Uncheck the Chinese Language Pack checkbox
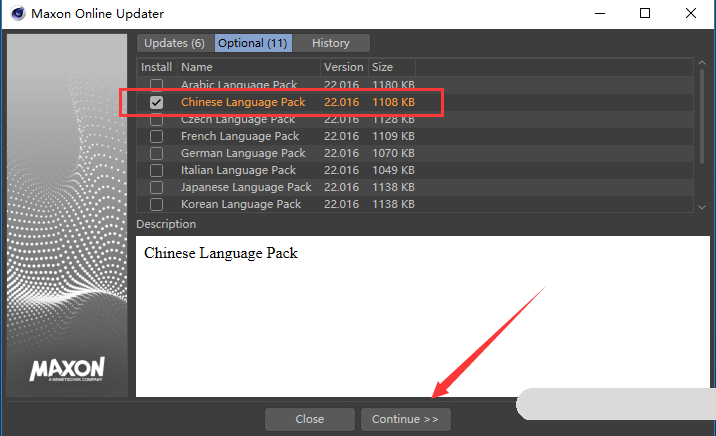Screen dimensions: 716x436 (156, 102)
